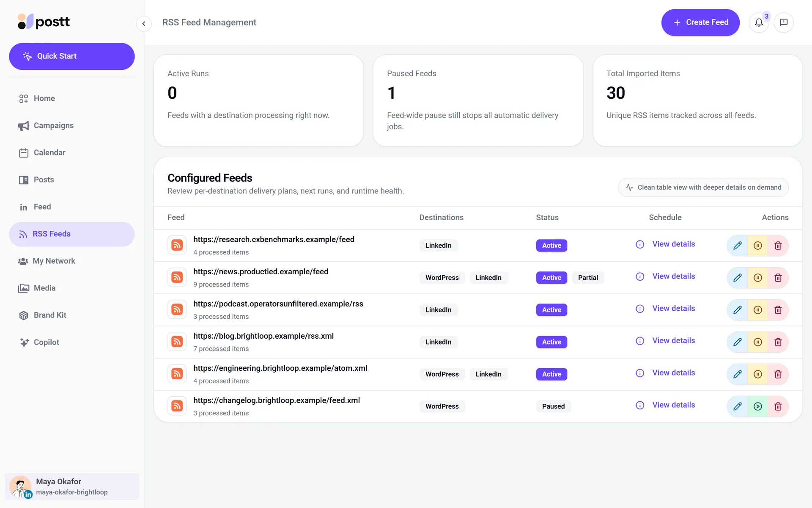812x508 pixels.
Task: Open the Calendar page
Action: point(72,153)
